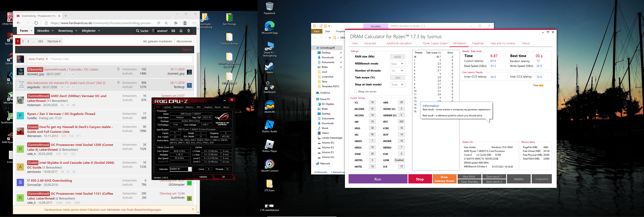Switch to the FreezKiller tab
Screen dimensions: 644x217
point(478,43)
